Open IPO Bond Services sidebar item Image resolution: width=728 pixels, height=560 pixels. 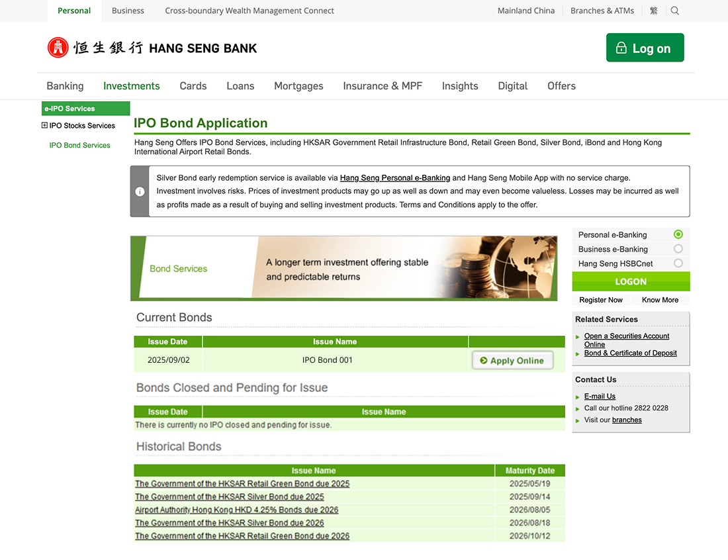tap(80, 146)
